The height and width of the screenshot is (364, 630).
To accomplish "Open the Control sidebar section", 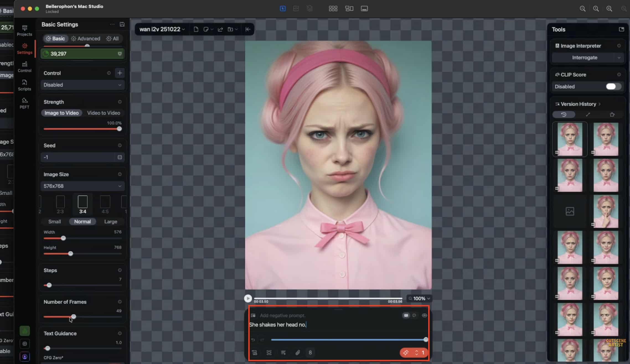I will (x=24, y=67).
